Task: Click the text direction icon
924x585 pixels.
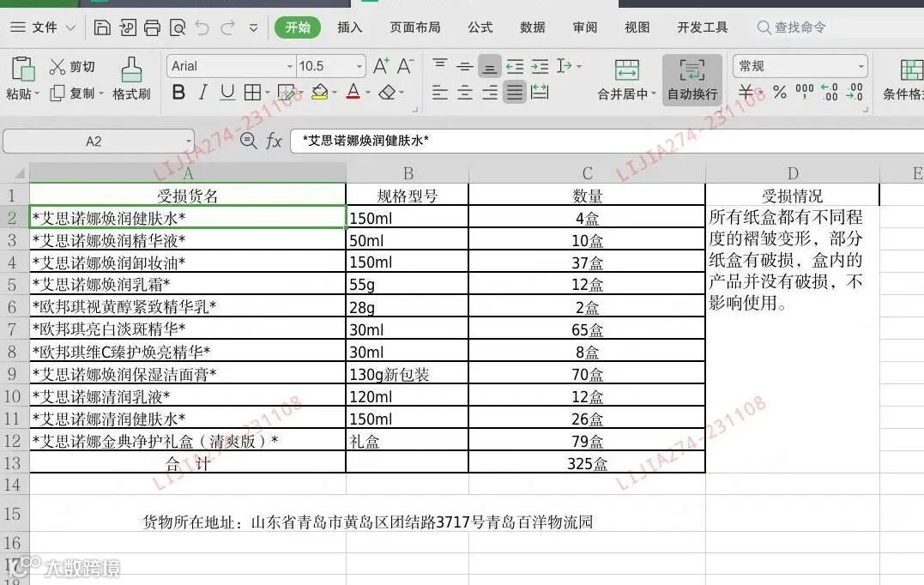Action: (564, 66)
